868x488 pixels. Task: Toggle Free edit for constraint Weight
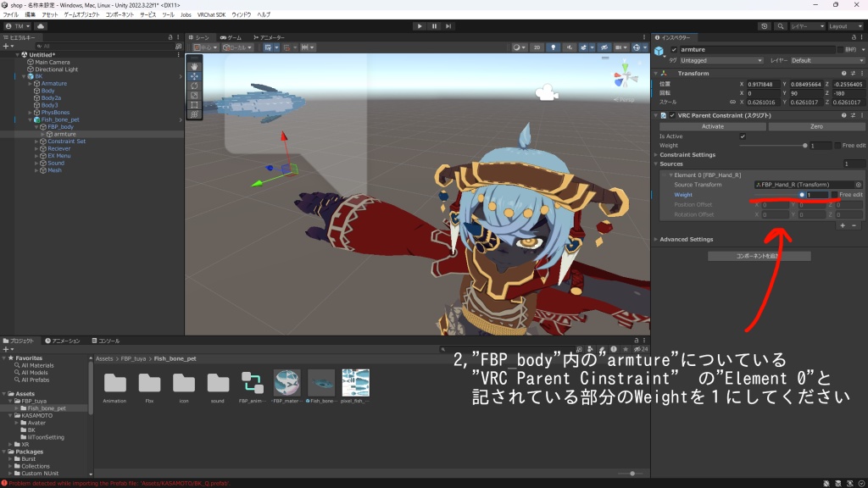(x=837, y=146)
